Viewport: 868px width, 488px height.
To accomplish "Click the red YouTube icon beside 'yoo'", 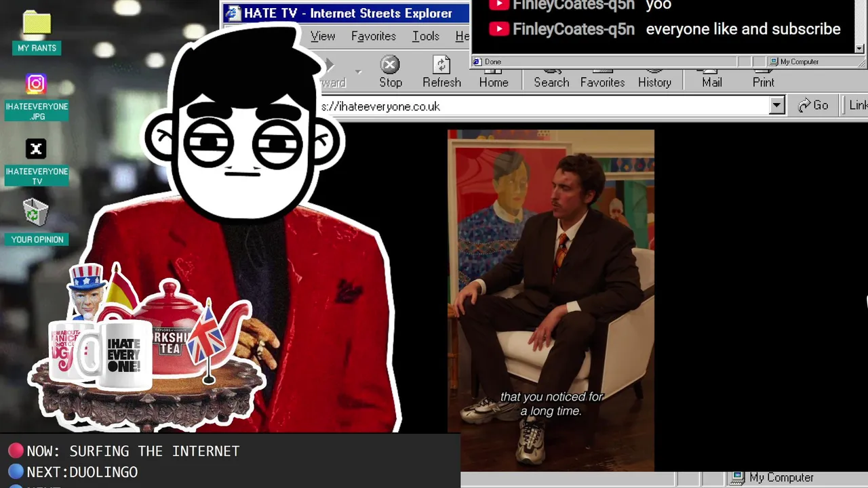I will point(498,5).
